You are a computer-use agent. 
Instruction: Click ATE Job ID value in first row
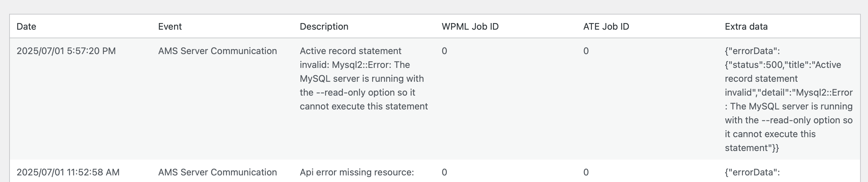586,51
